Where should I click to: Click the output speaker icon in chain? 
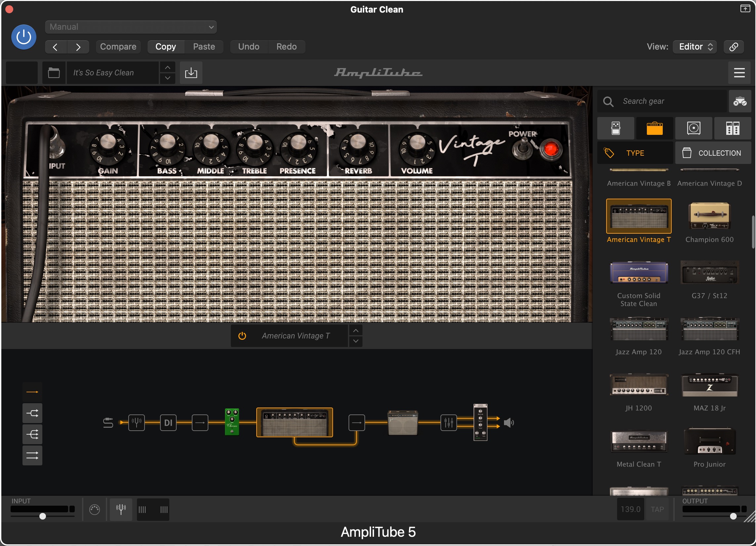coord(509,423)
